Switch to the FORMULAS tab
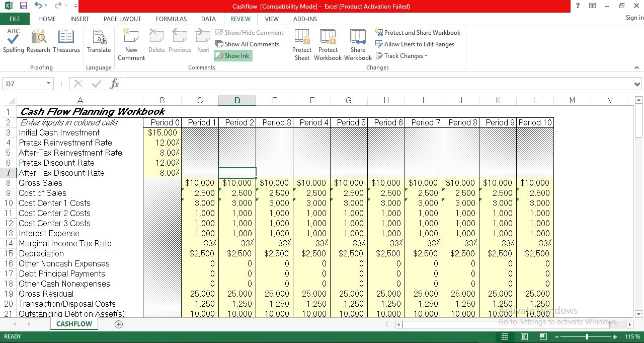The image size is (644, 343). pos(171,19)
